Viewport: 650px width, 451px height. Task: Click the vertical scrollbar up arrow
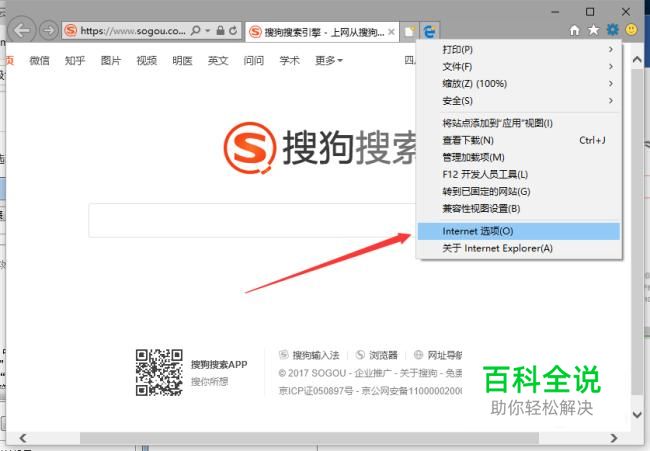pos(637,60)
